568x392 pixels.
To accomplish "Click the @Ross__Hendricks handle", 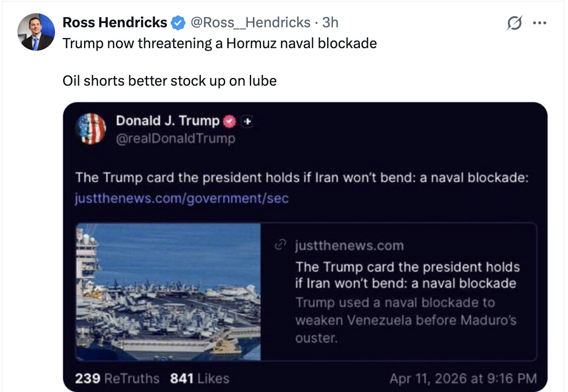I will tap(251, 23).
